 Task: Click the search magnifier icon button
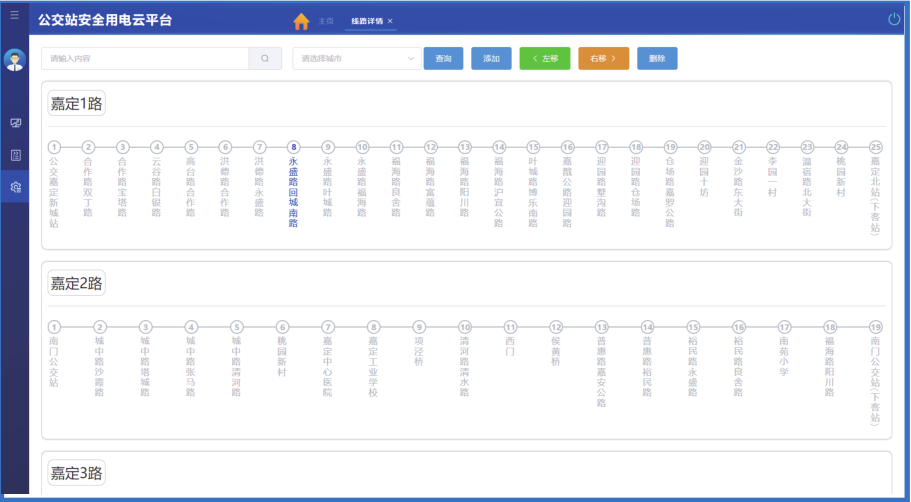pos(265,59)
